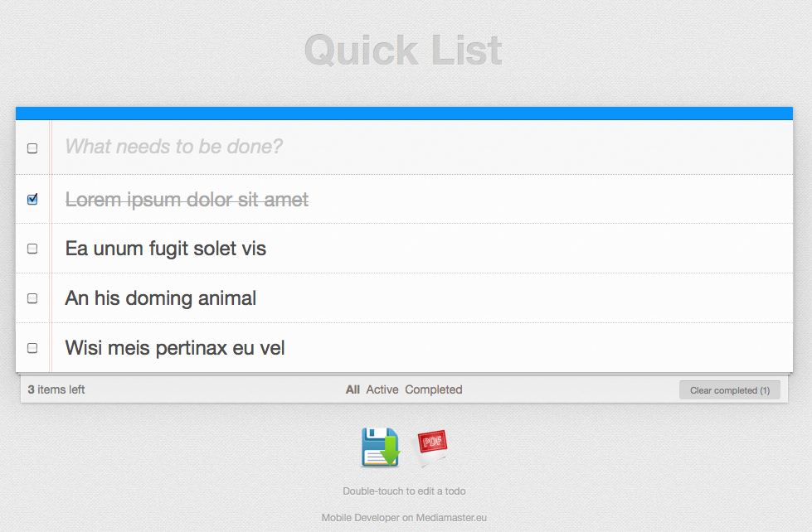Switch to the Active filter
The width and height of the screenshot is (812, 532).
(382, 389)
